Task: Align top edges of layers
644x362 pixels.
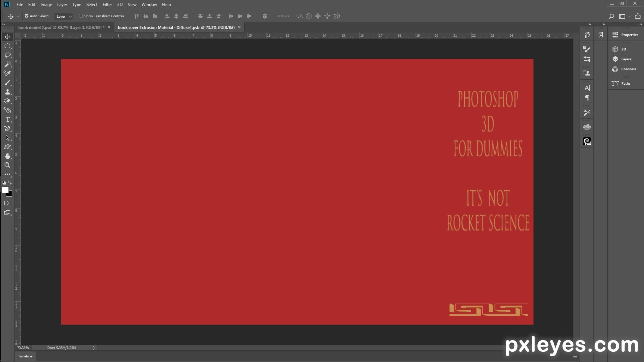Action: click(137, 16)
